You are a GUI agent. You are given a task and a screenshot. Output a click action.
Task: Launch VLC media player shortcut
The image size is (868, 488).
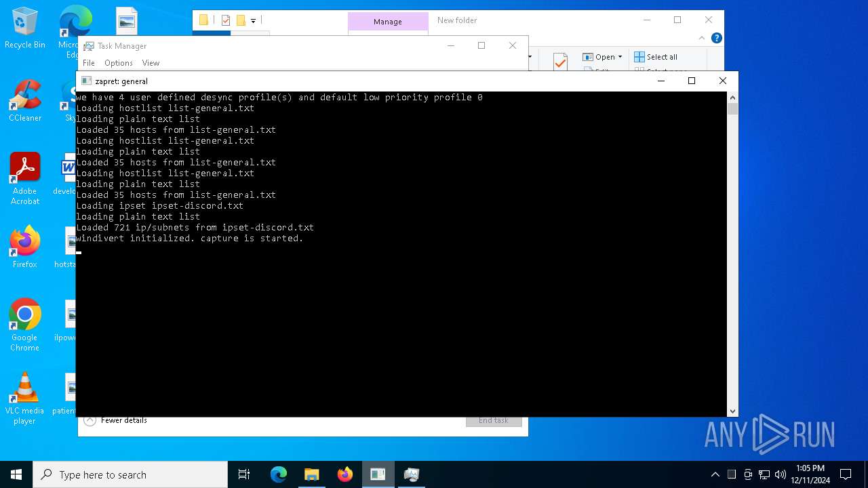pyautogui.click(x=25, y=399)
